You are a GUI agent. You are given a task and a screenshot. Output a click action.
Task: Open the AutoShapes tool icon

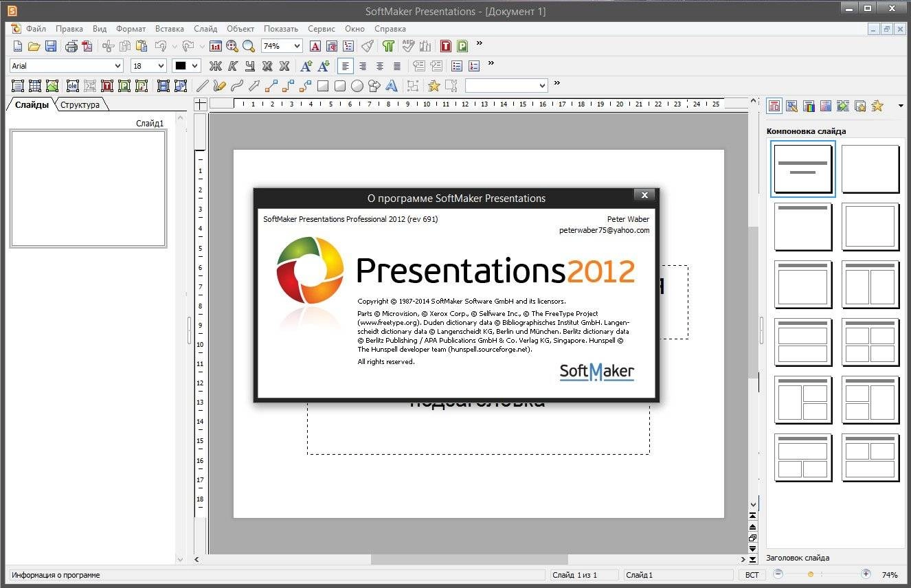point(374,86)
